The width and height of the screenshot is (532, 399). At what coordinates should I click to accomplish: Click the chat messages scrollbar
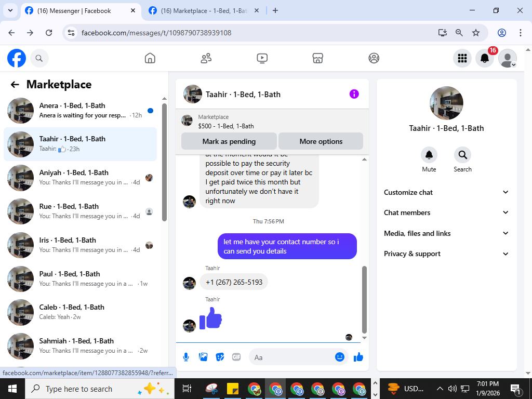coord(364,300)
